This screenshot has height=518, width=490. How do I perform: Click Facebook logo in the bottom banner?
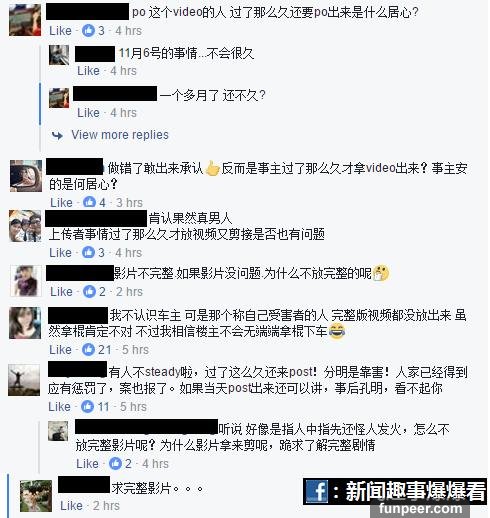(317, 491)
